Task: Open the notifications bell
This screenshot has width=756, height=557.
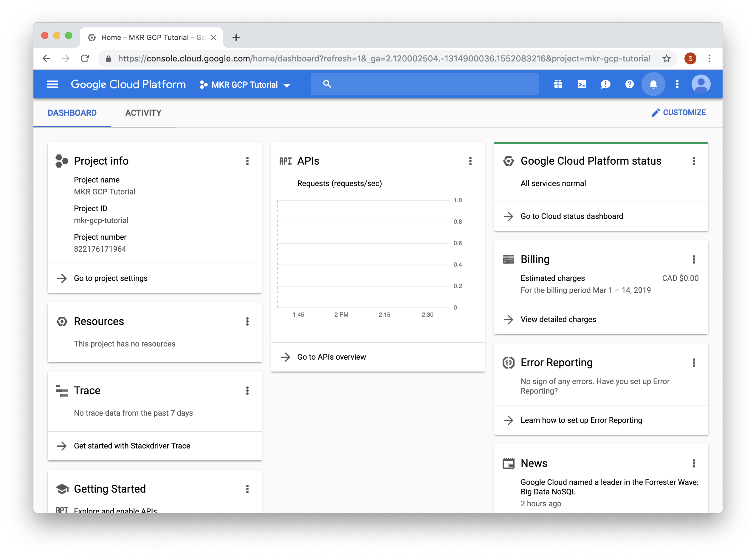Action: click(653, 84)
